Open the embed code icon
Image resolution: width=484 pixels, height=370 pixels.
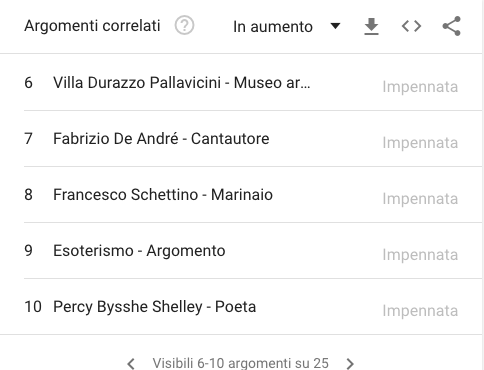coord(411,26)
